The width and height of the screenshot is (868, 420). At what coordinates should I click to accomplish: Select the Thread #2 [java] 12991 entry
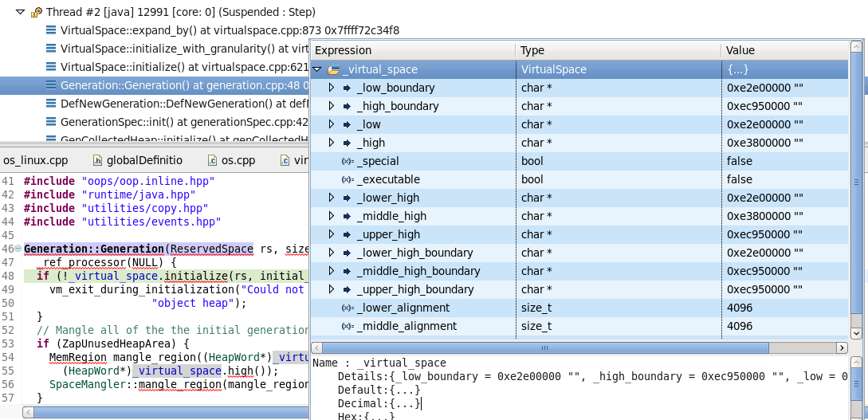coord(181,12)
